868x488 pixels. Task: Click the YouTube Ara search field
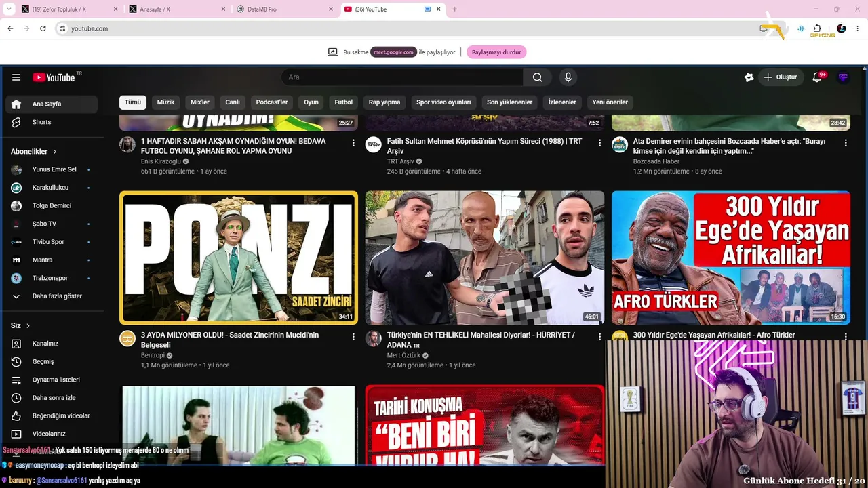pyautogui.click(x=402, y=77)
